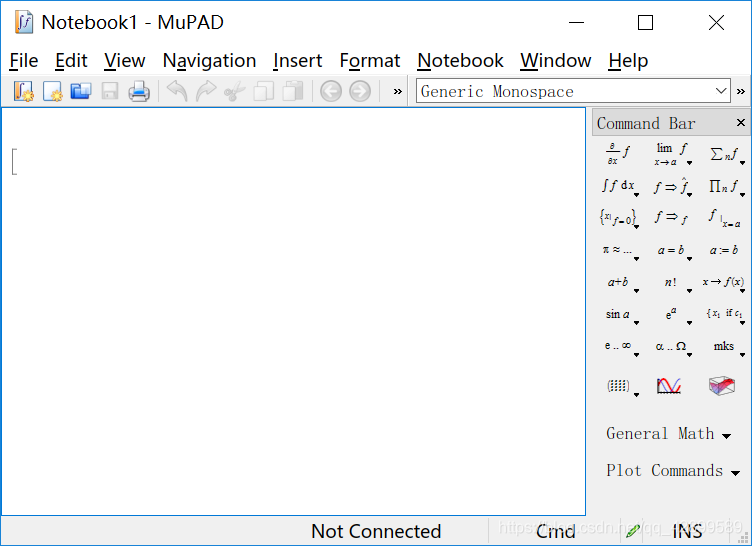The height and width of the screenshot is (546, 752).
Task: Open the Format menu
Action: tap(369, 60)
